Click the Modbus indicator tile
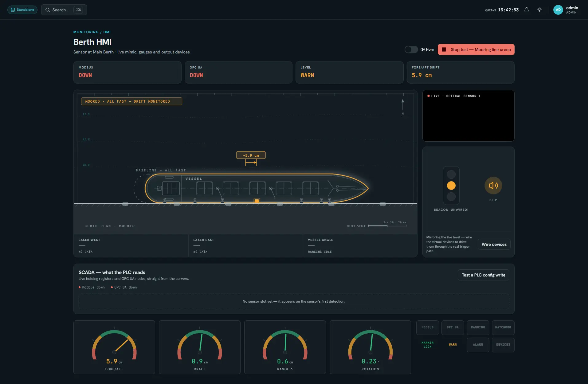Screen dimensions: 588x384 tap(427, 327)
